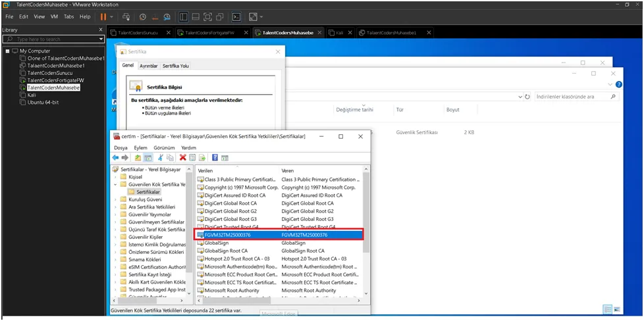Image resolution: width=644 pixels, height=321 pixels.
Task: Click the red X delete icon
Action: tap(183, 158)
